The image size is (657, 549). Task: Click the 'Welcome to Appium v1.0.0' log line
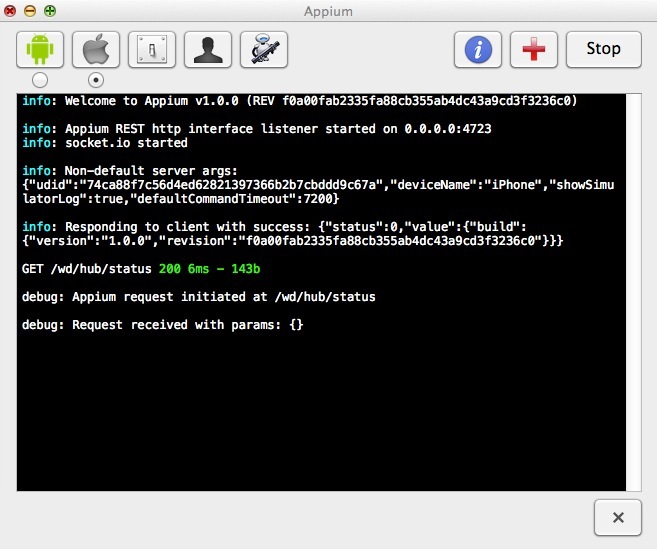click(x=299, y=101)
